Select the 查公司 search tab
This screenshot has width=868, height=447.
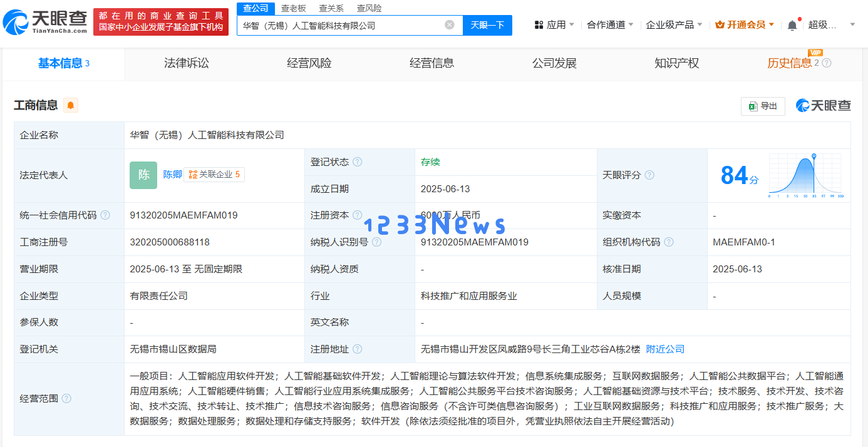(x=256, y=8)
